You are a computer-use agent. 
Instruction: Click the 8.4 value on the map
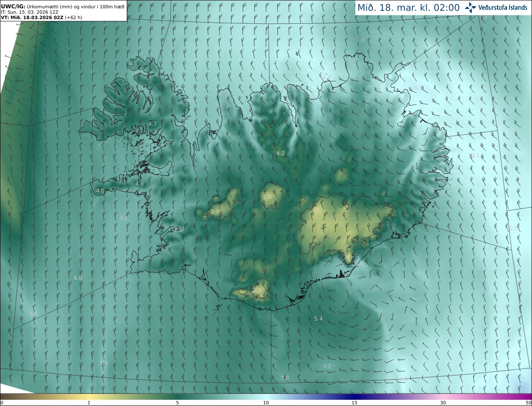coord(359,263)
